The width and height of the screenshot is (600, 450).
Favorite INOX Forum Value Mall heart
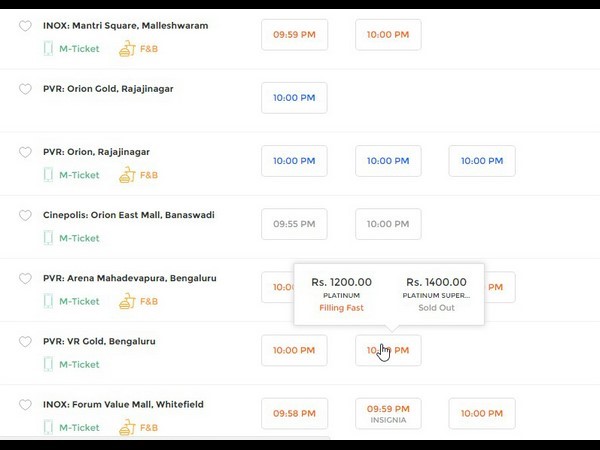point(25,405)
